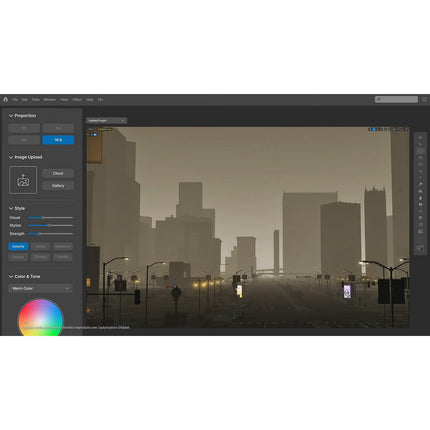Image resolution: width=430 pixels, height=430 pixels.
Task: Open the Effect menu
Action: [77, 99]
